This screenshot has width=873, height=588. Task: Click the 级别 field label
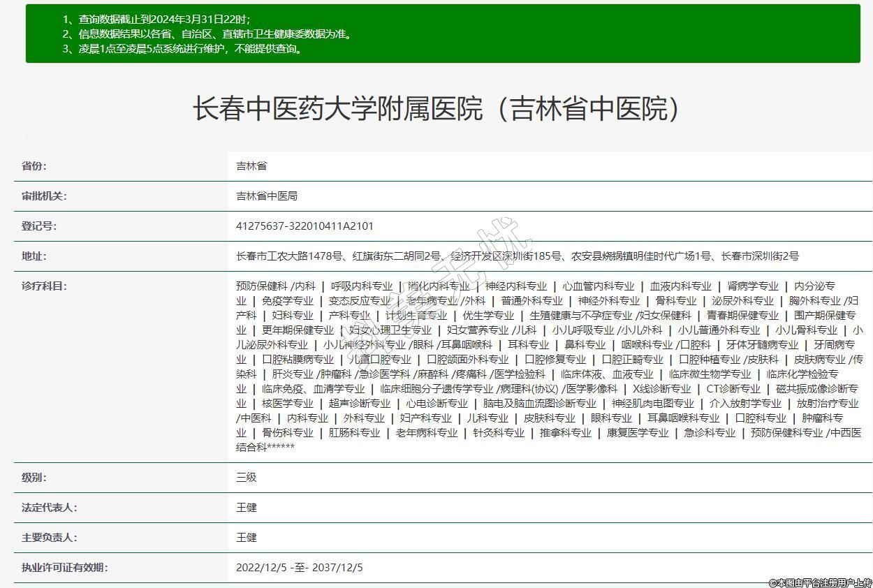(x=34, y=478)
